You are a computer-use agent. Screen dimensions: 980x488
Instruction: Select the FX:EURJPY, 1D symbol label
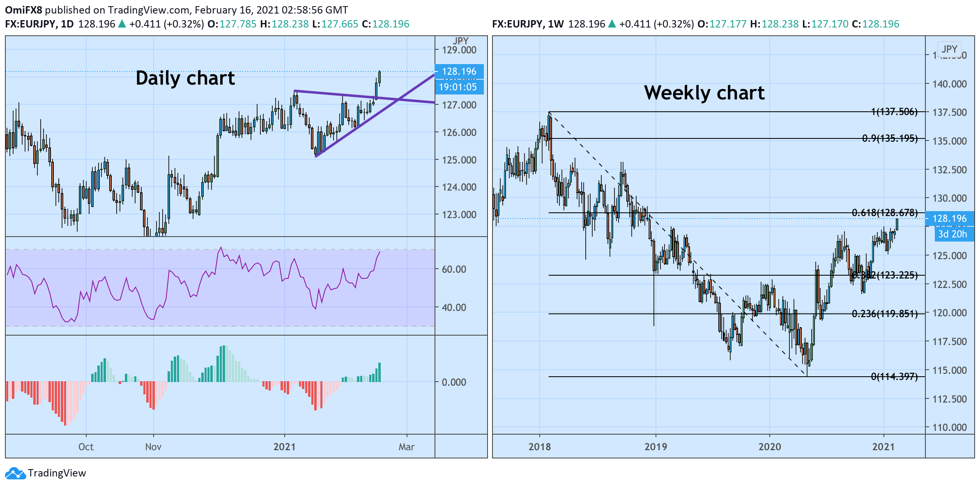39,24
